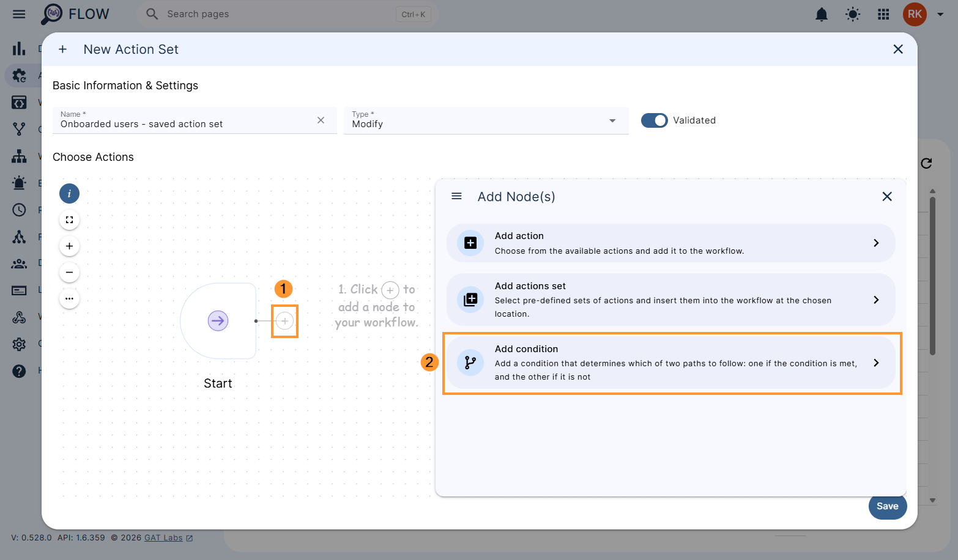This screenshot has width=958, height=560.
Task: Click the add node plus after Start
Action: point(285,321)
